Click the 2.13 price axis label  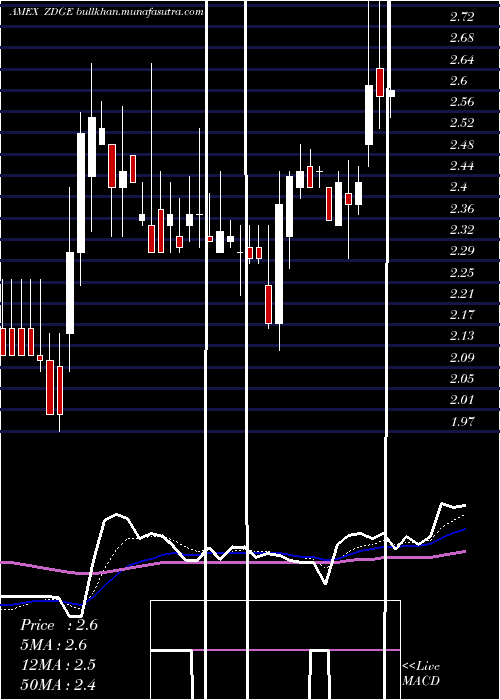coord(462,336)
